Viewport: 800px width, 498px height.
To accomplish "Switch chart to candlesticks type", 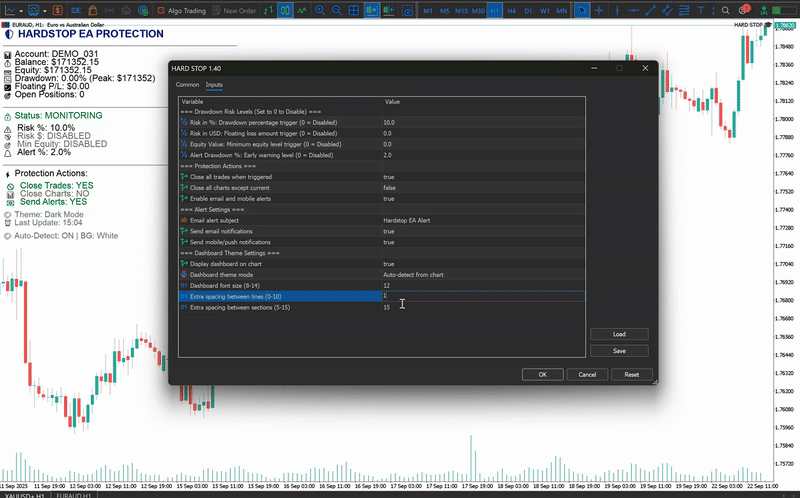I will [x=285, y=10].
